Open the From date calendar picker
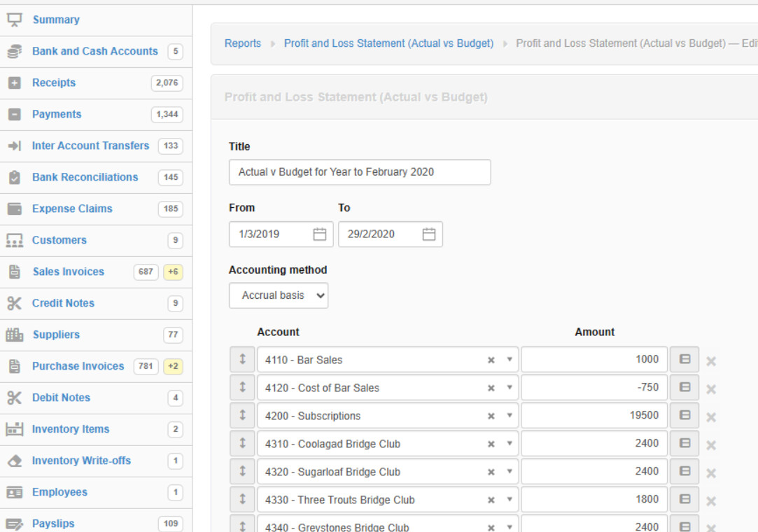 [x=320, y=234]
